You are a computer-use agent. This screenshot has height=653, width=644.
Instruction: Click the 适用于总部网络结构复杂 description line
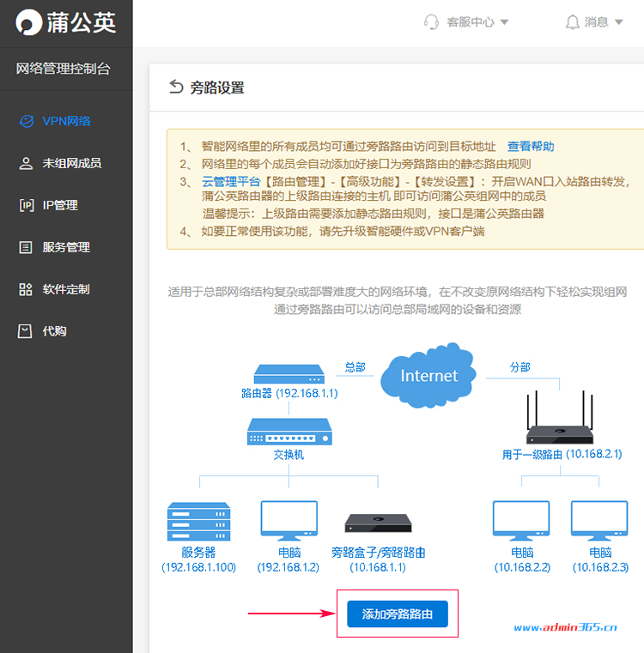pyautogui.click(x=398, y=292)
